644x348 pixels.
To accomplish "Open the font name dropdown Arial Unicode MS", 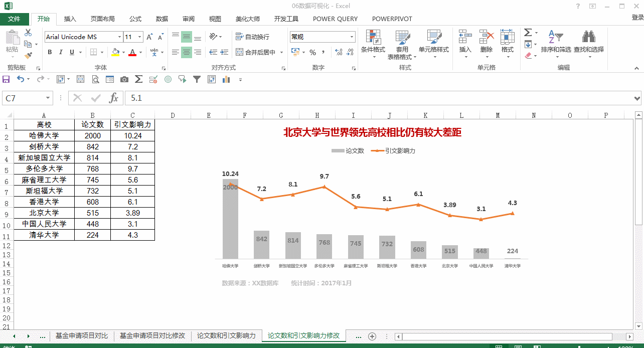I will coord(119,37).
